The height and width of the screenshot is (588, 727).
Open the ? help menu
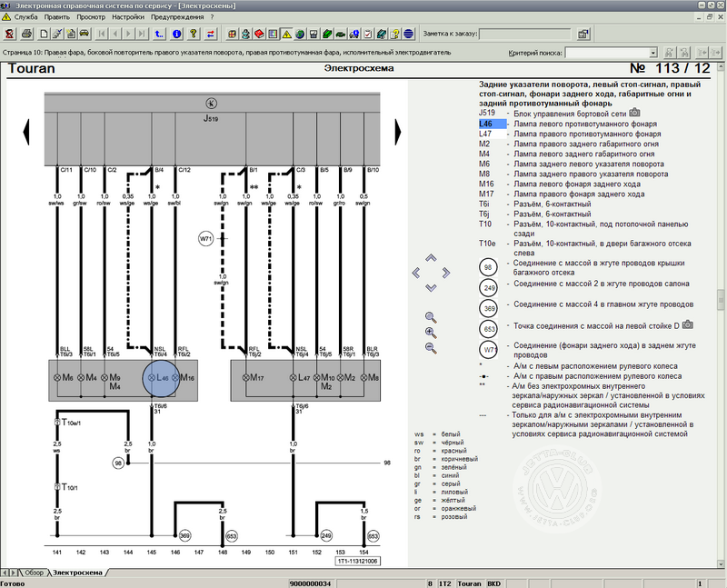(212, 16)
